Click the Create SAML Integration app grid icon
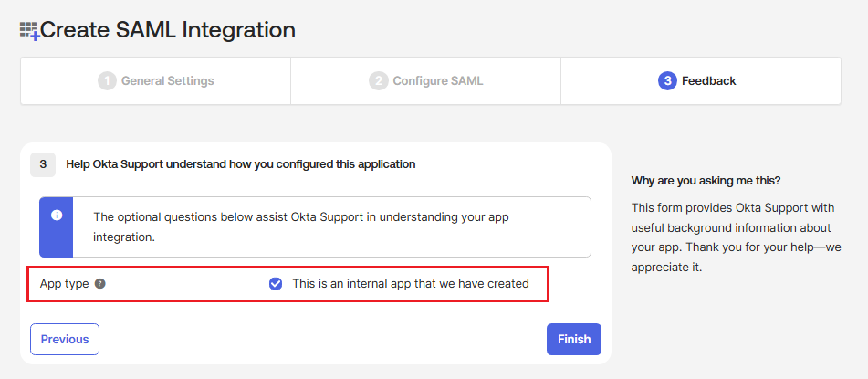Viewport: 868px width, 379px height. click(x=29, y=31)
